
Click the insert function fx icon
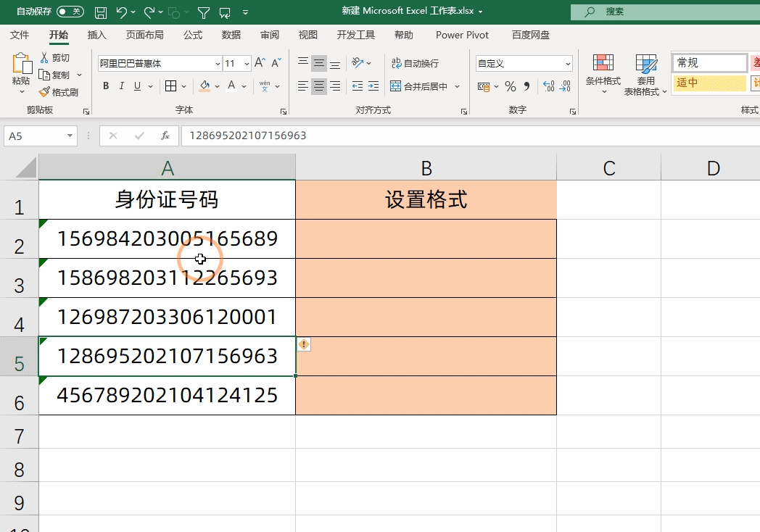[165, 136]
